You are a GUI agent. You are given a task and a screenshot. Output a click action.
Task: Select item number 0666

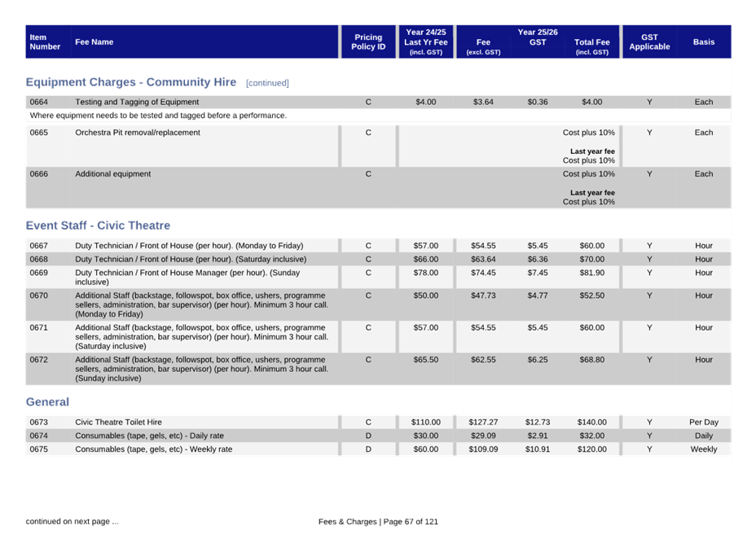pyautogui.click(x=38, y=174)
